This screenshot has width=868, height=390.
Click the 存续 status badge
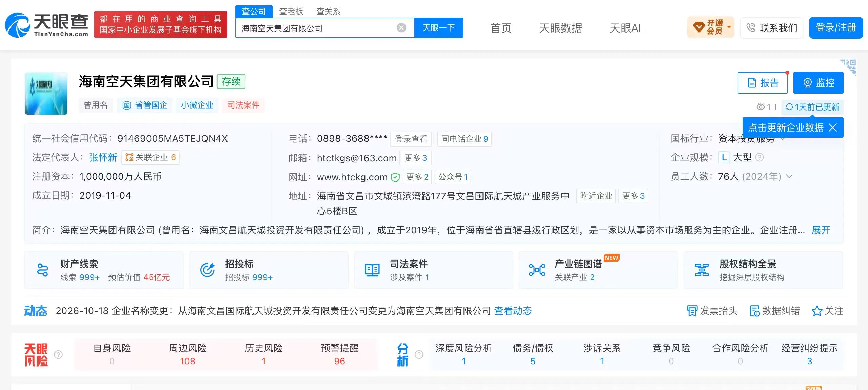[231, 81]
